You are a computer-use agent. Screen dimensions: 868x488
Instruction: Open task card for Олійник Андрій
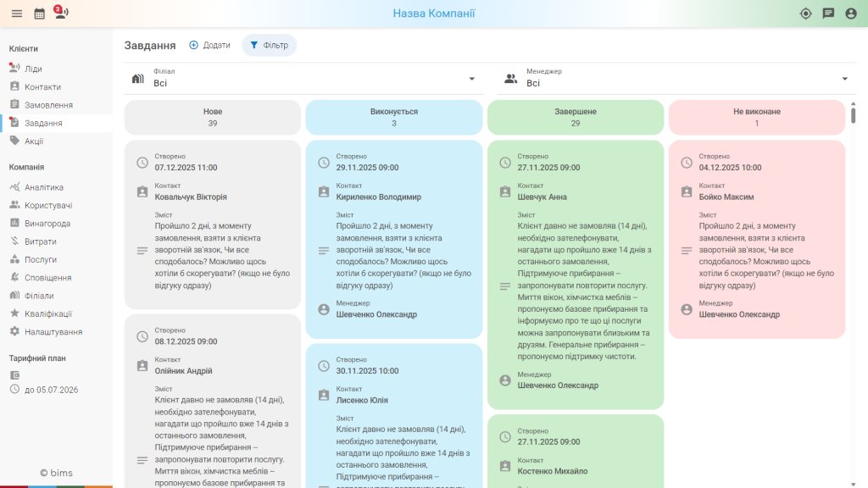coord(213,401)
